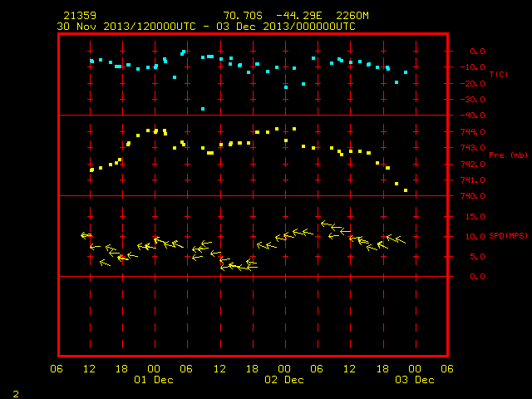This screenshot has width=532, height=399.
Task: Click the 02 Dec date label
Action: click(x=284, y=380)
